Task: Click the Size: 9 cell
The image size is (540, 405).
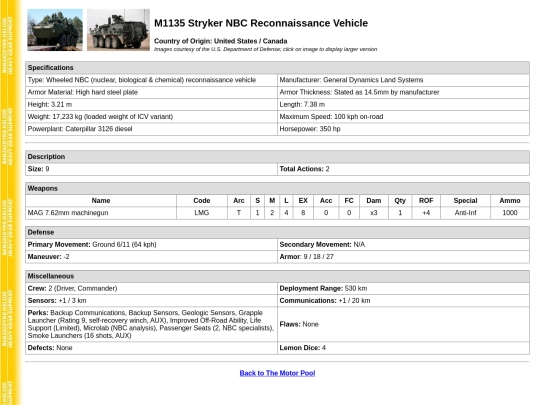Action: (x=151, y=169)
